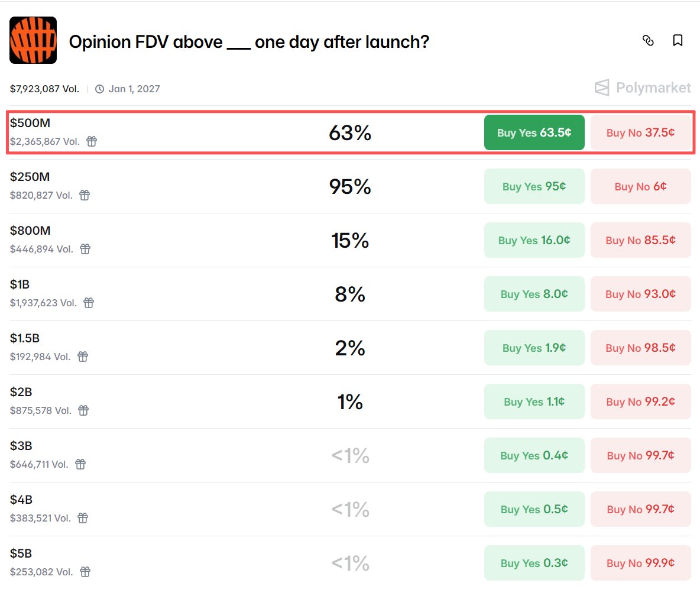Screen dimensions: 700x612
Task: Click Buy Yes 63.5¢ for $500M
Action: click(x=534, y=132)
